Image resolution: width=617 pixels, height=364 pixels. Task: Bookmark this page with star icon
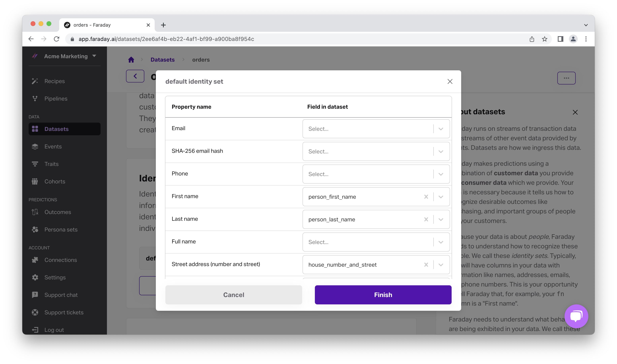click(544, 39)
